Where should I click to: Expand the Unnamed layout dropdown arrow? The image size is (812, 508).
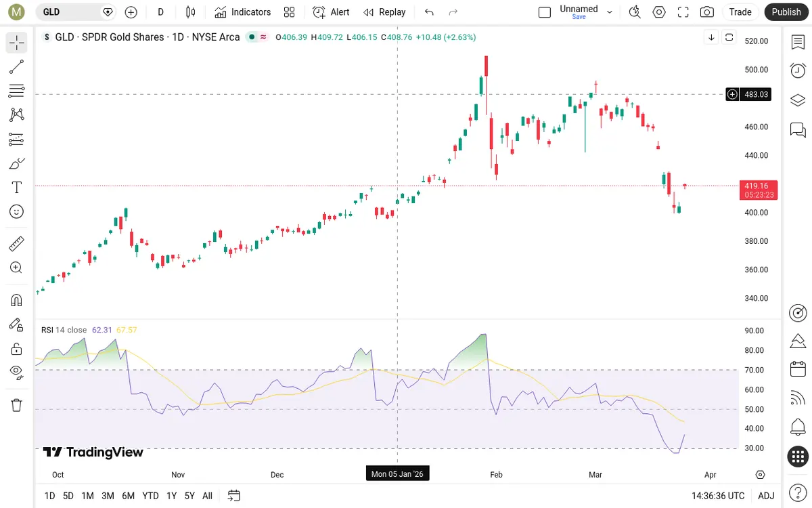(x=610, y=12)
